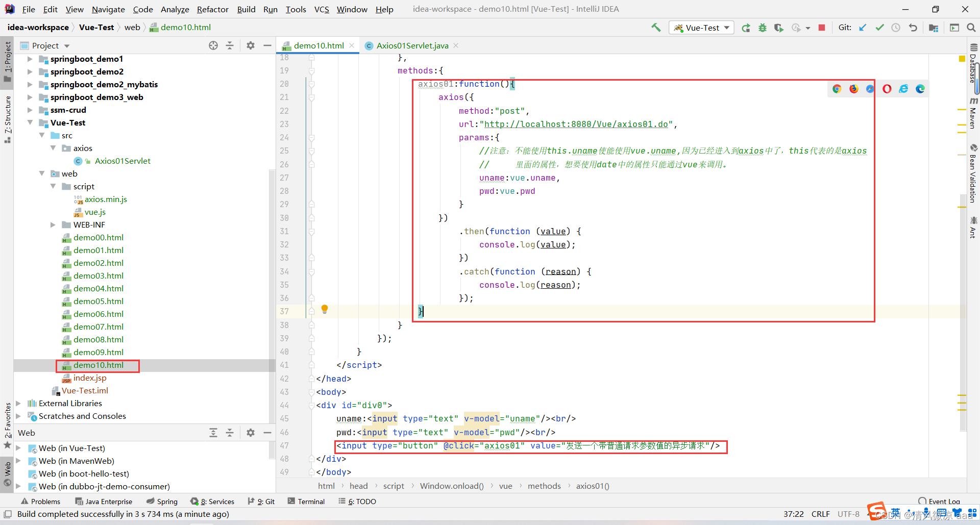Open Project Structure icon in toolbar
The image size is (980, 525).
click(934, 28)
